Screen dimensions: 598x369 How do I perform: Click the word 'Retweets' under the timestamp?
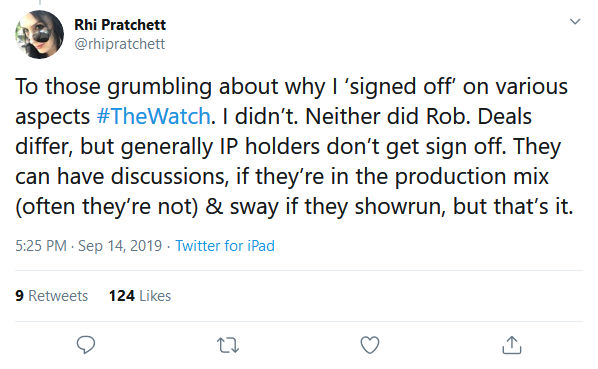click(x=58, y=296)
